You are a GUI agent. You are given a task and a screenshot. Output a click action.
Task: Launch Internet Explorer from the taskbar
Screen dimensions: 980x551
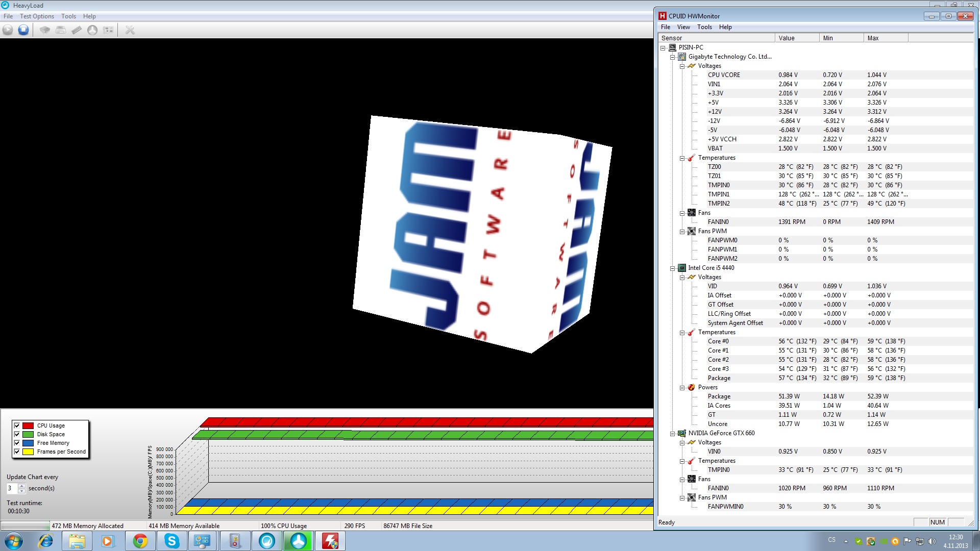click(46, 541)
